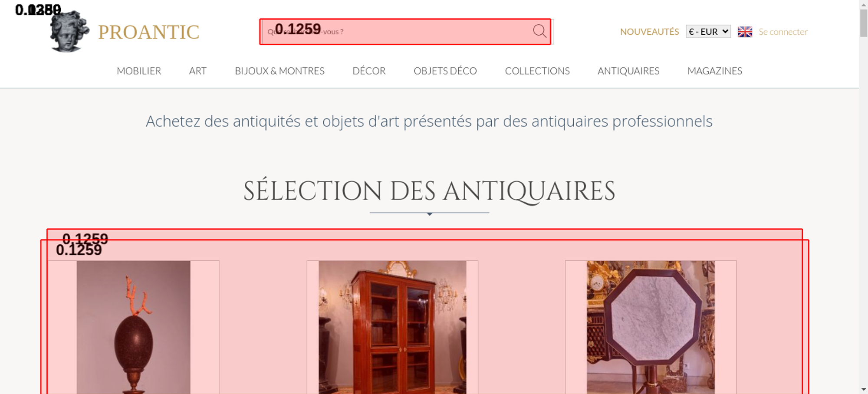Image resolution: width=868 pixels, height=394 pixels.
Task: Click the Se connecter link
Action: point(783,32)
